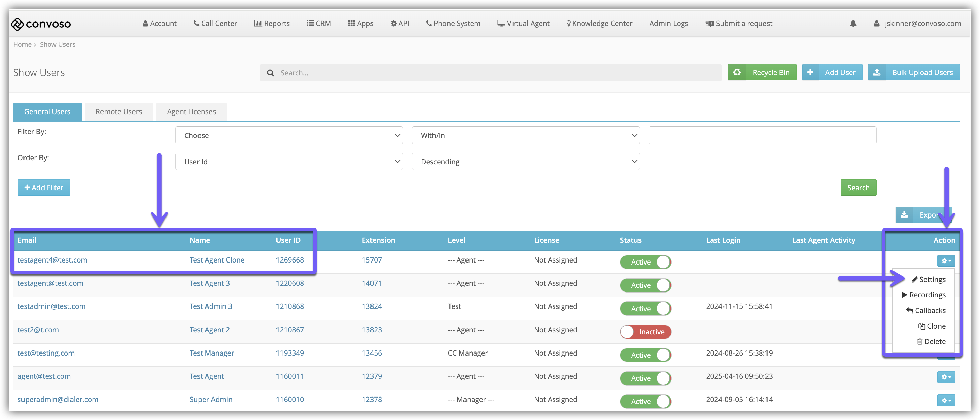Viewport: 980px width, 420px height.
Task: Expand the With/In dropdown
Action: pyautogui.click(x=525, y=136)
